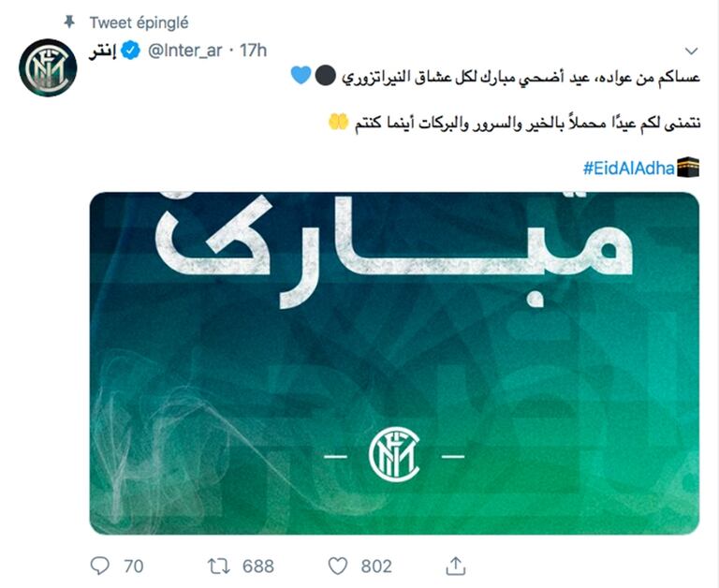Click the Inter logo inside the image

394,455
